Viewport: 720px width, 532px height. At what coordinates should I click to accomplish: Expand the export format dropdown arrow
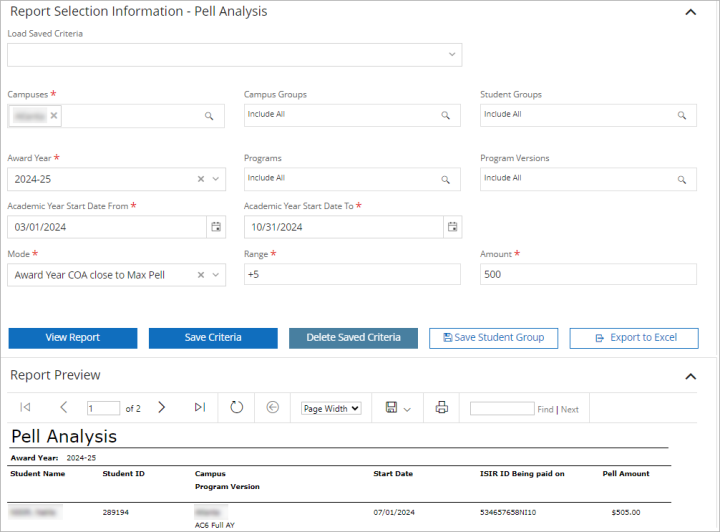[x=407, y=409]
